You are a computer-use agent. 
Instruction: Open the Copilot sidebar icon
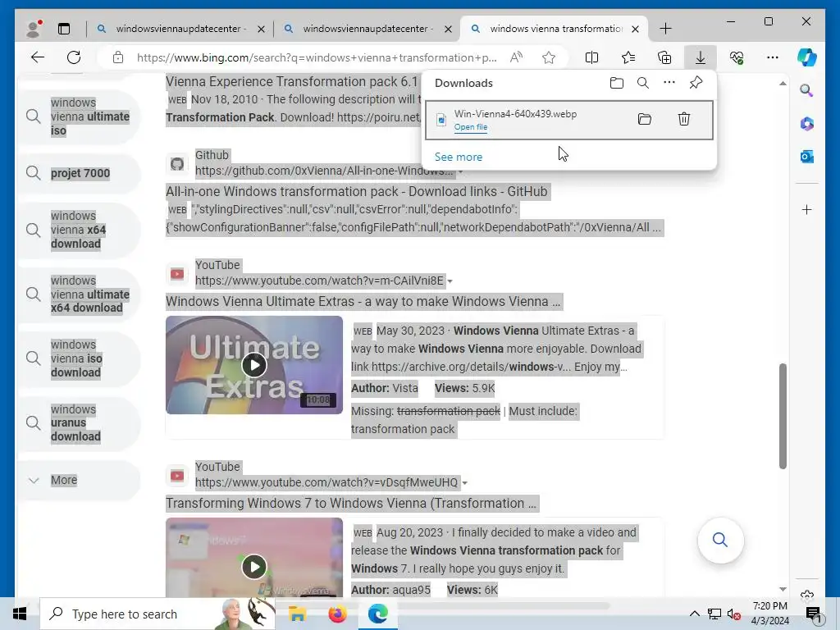pos(807,57)
